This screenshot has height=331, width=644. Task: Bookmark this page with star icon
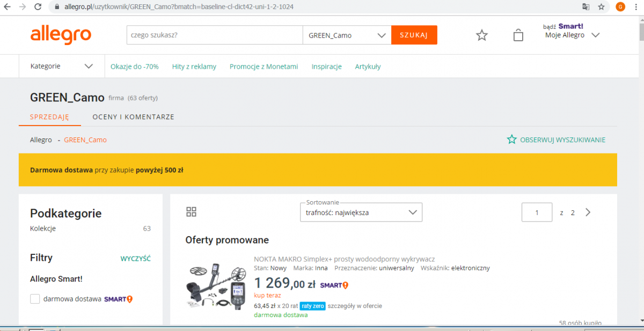pos(601,7)
